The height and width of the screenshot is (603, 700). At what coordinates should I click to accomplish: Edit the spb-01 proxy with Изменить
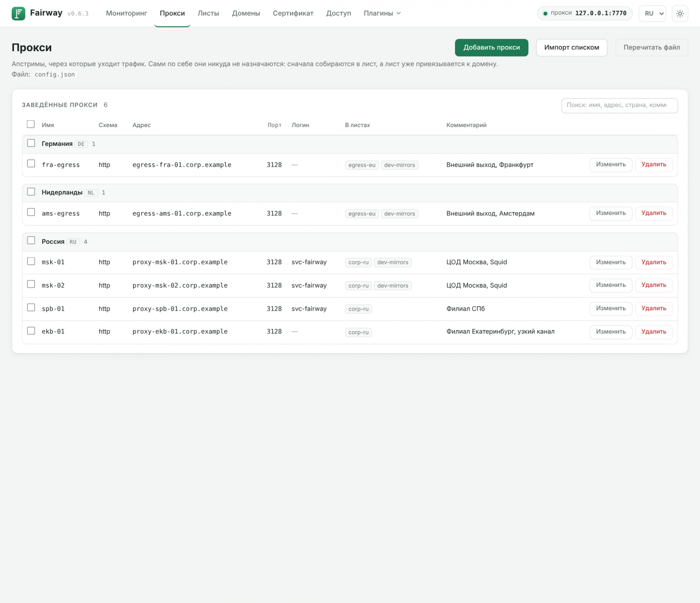[611, 308]
